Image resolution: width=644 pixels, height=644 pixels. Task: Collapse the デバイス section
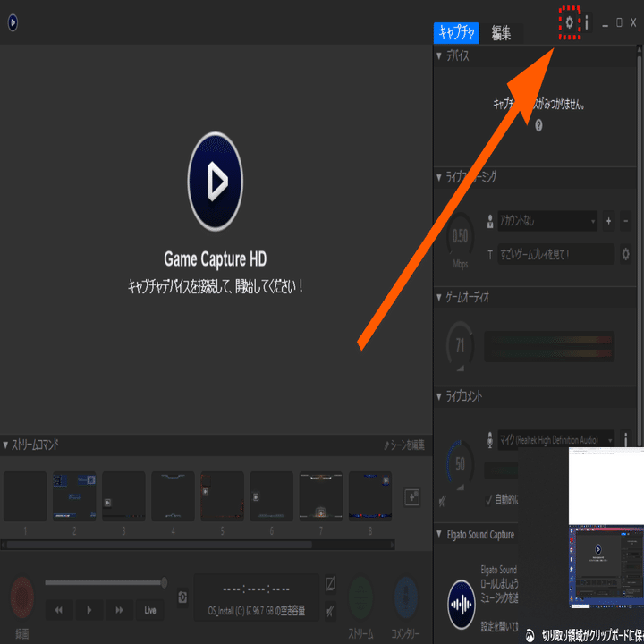pos(439,55)
